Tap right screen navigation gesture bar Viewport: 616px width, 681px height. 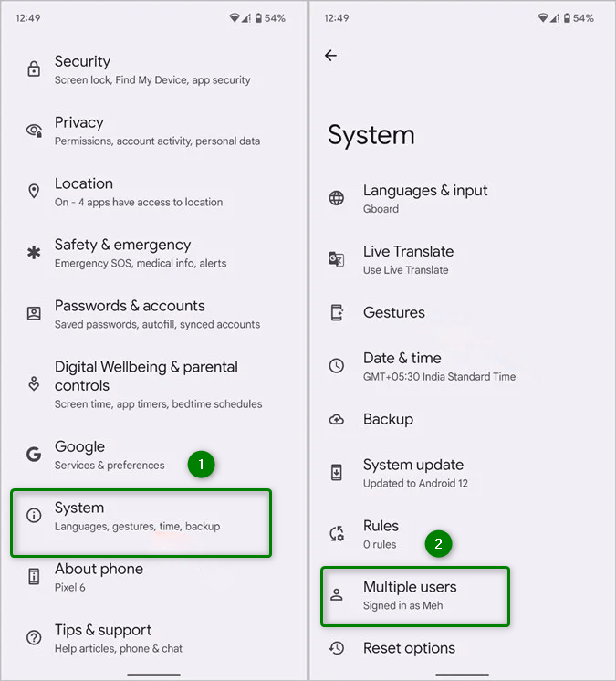[463, 675]
